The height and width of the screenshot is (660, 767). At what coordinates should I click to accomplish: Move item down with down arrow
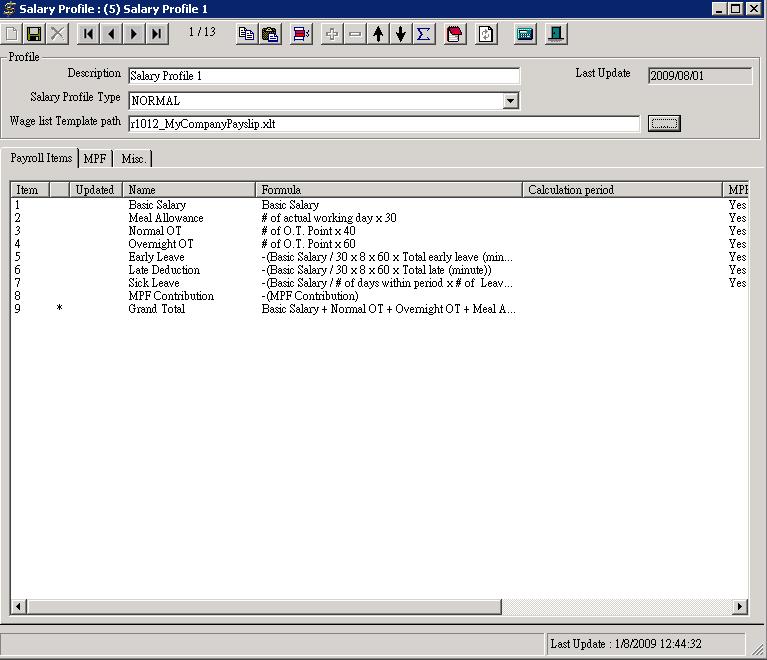(x=401, y=34)
